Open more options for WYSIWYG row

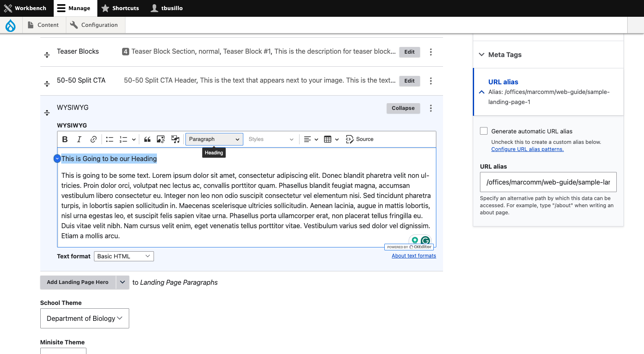431,108
